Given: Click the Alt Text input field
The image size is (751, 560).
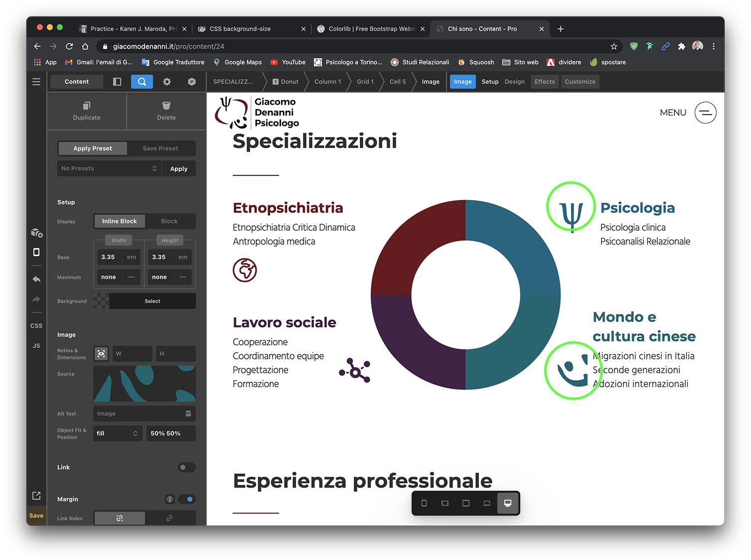Looking at the screenshot, I should (139, 414).
